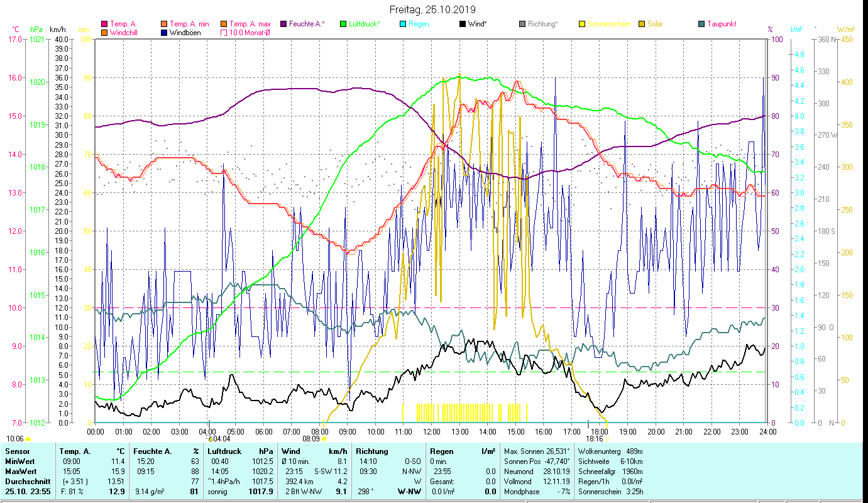The image size is (868, 503).
Task: Click the (+ 3.51 ) temperature difference
Action: [x=75, y=482]
